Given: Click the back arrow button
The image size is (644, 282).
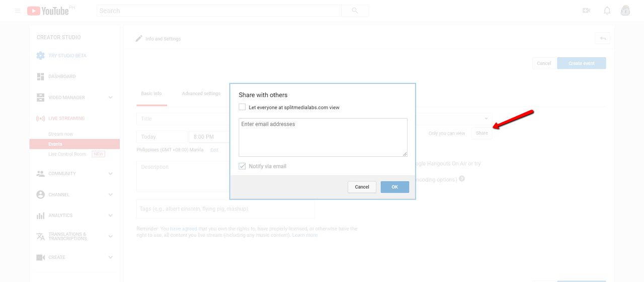Looking at the screenshot, I should (x=602, y=39).
